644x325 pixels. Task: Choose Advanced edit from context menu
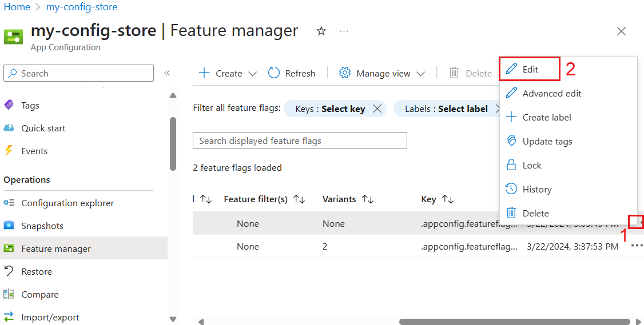pos(551,93)
